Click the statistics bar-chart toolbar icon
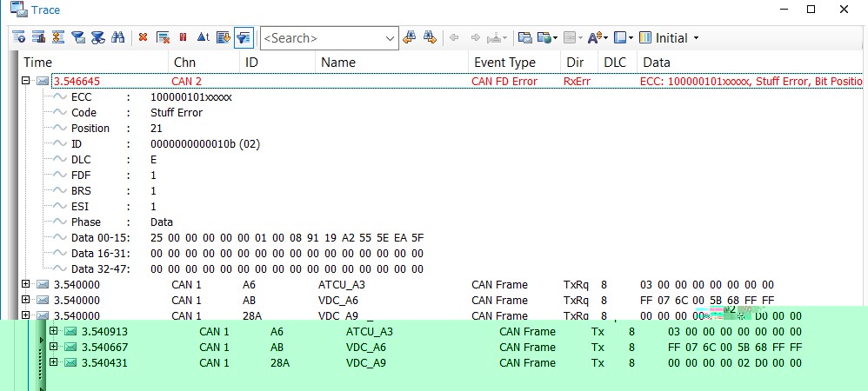868x391 pixels. (x=38, y=37)
